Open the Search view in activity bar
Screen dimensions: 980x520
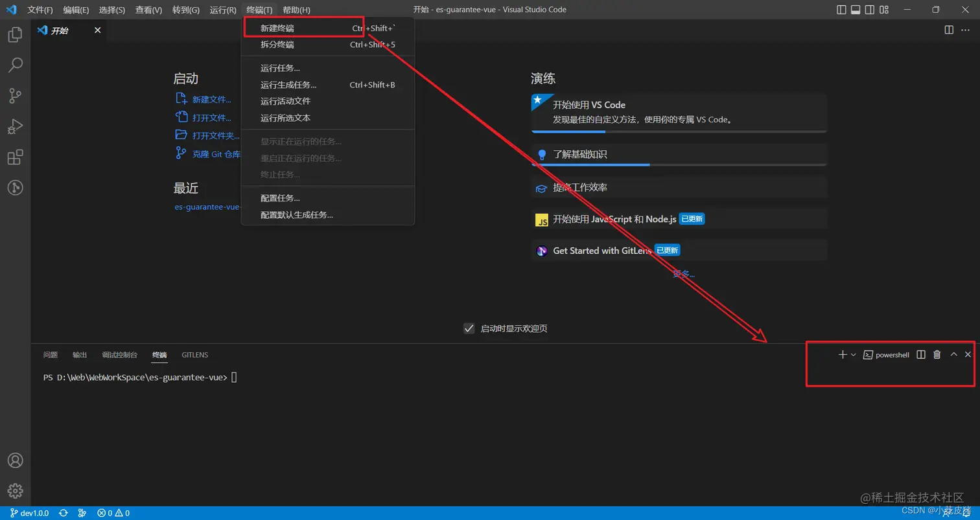pyautogui.click(x=15, y=65)
